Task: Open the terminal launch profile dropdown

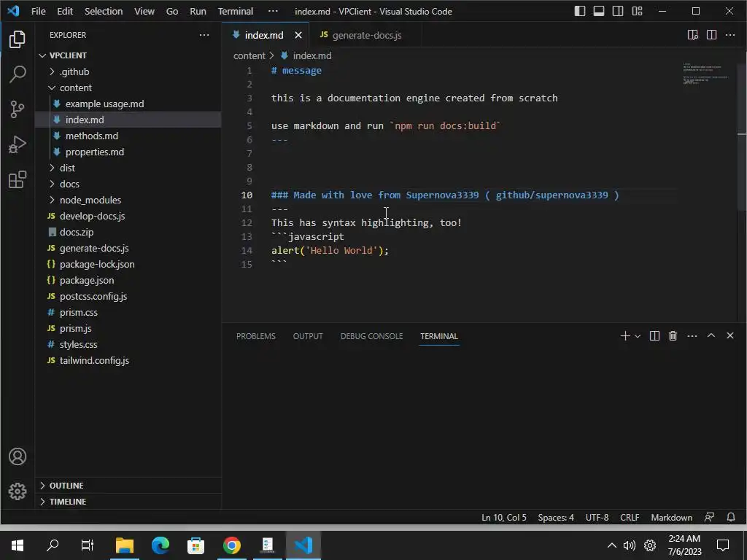Action: pos(638,336)
